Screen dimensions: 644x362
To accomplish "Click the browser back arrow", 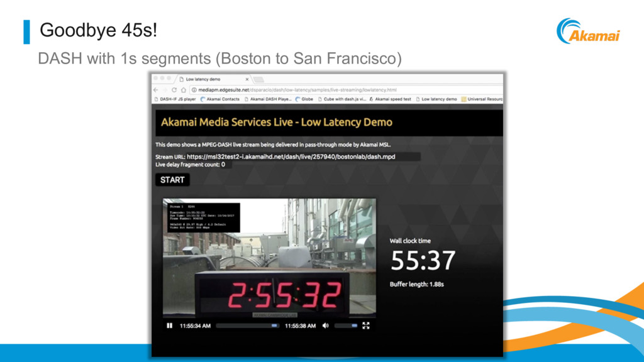I will pyautogui.click(x=156, y=90).
